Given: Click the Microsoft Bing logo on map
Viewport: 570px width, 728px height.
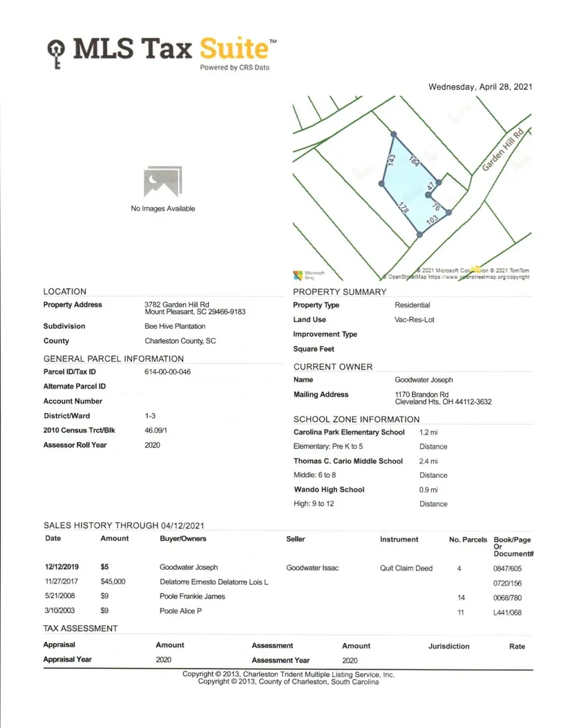Looking at the screenshot, I should click(298, 274).
